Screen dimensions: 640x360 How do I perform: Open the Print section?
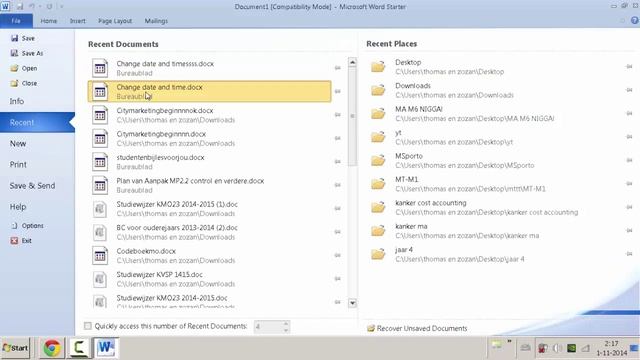[18, 164]
